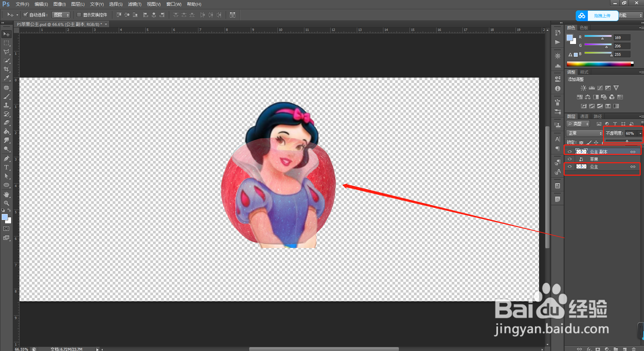Image resolution: width=644 pixels, height=351 pixels.
Task: Click the opacity 60% input field
Action: (x=631, y=133)
